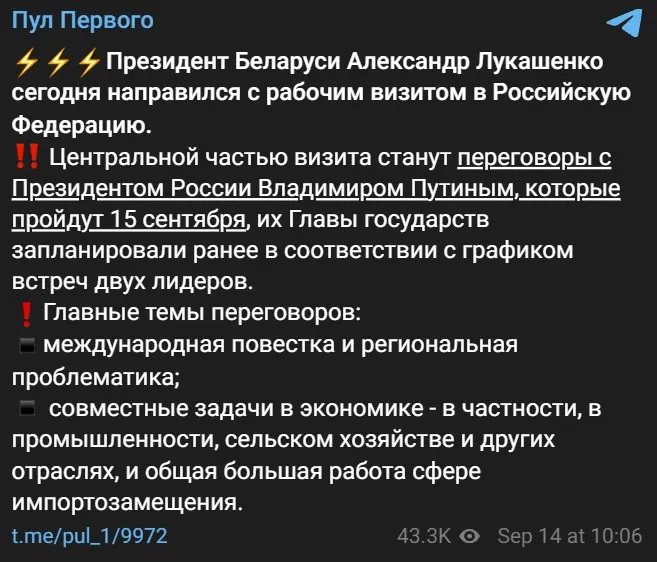Image resolution: width=657 pixels, height=562 pixels.
Task: Click the middle lightning bolt emoji
Action: click(x=59, y=65)
